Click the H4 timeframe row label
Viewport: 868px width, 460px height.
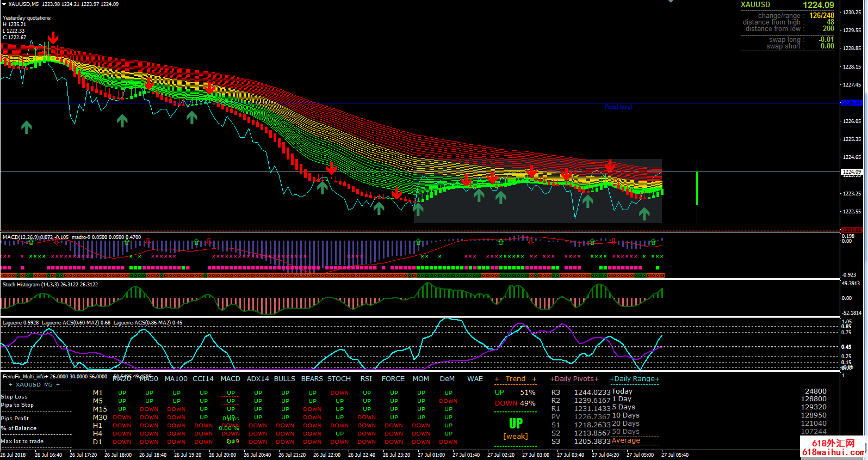click(x=98, y=434)
